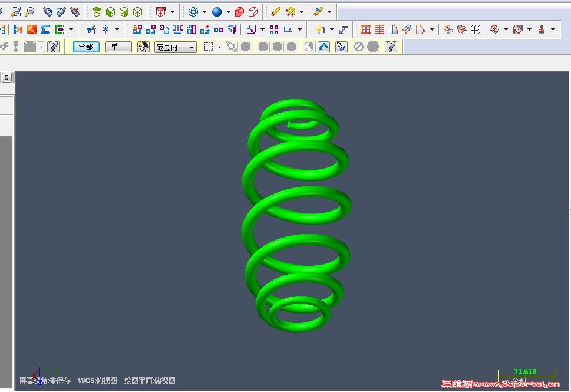The image size is (571, 392).
Task: Expand dropdown next to pencil with blue arrow
Action: point(329,12)
